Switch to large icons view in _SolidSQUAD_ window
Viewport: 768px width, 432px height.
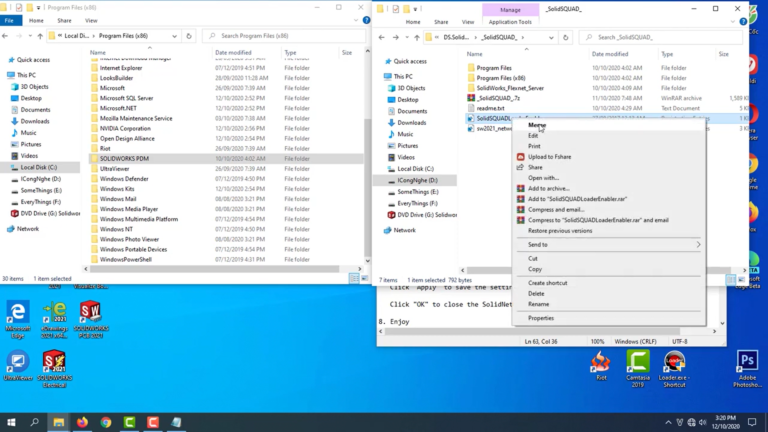click(x=741, y=280)
